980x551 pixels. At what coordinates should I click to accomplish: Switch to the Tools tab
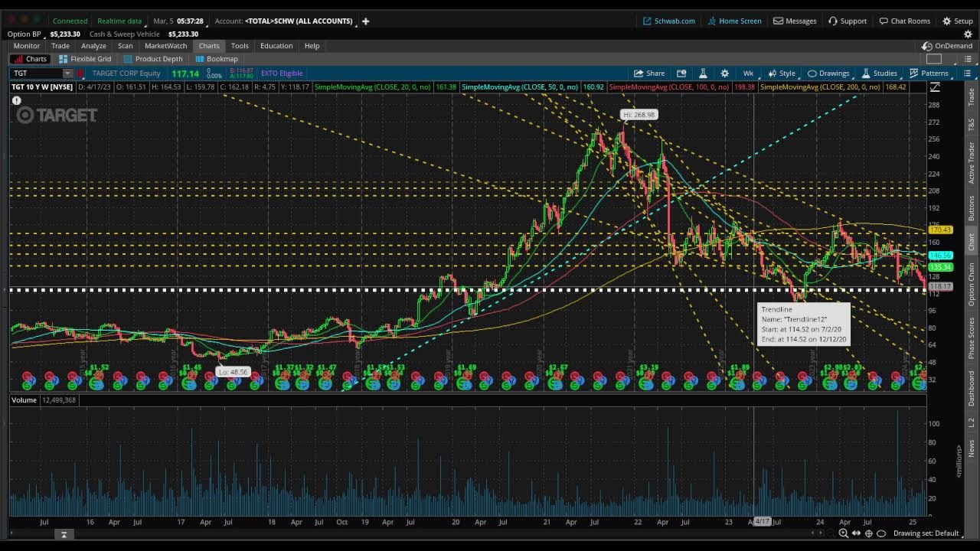[240, 46]
